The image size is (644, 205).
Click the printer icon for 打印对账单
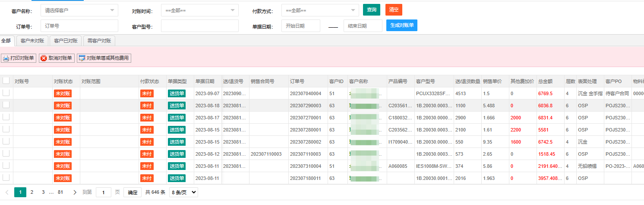[6, 58]
